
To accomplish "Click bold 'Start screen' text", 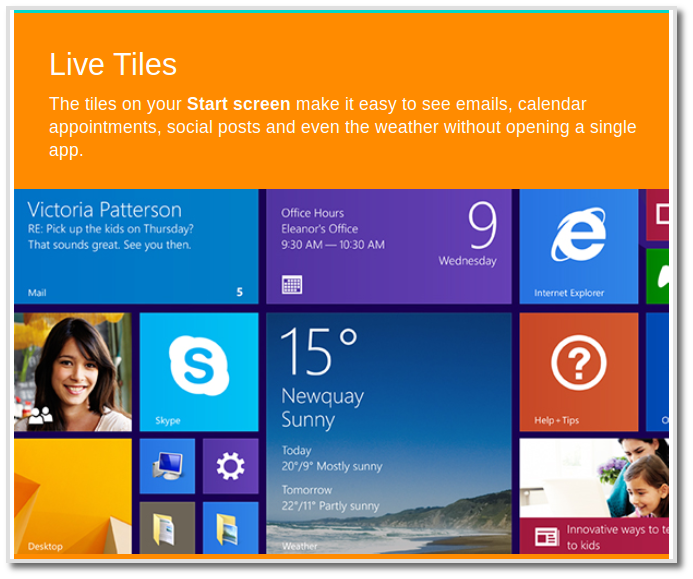I will [239, 104].
